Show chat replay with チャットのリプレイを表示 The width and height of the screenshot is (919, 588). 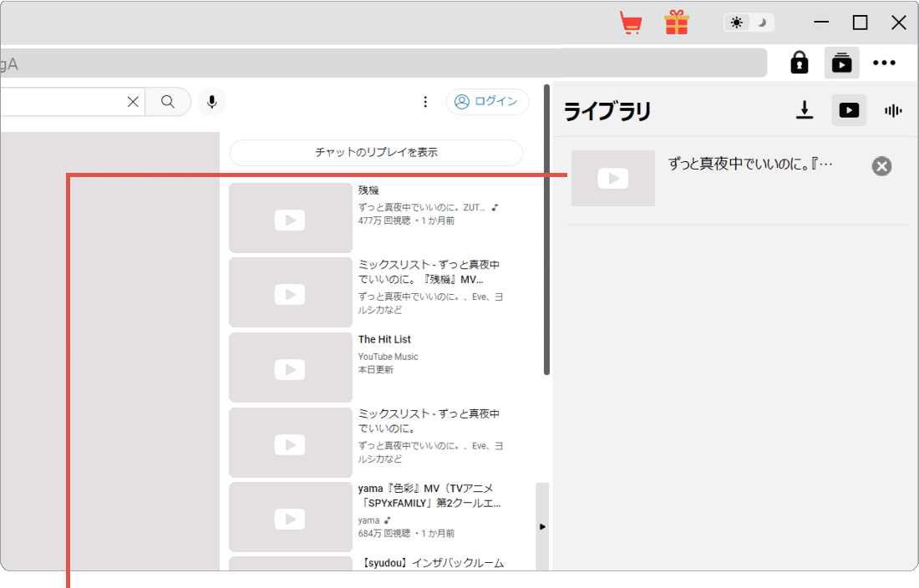[x=375, y=153]
